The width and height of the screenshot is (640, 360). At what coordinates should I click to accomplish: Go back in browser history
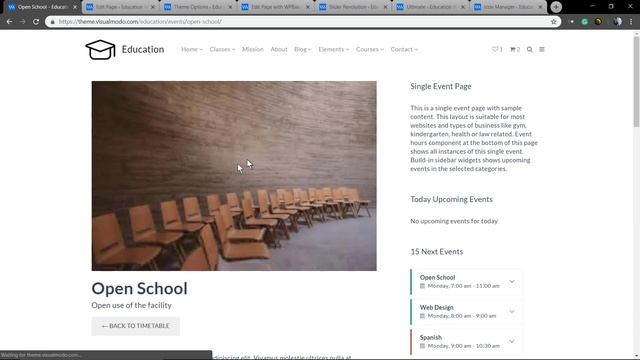point(9,22)
